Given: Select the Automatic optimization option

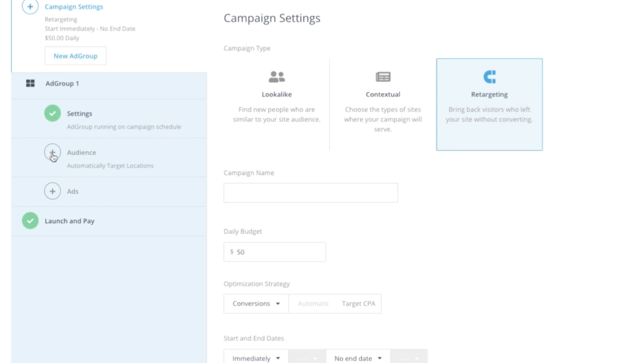Looking at the screenshot, I should (313, 303).
